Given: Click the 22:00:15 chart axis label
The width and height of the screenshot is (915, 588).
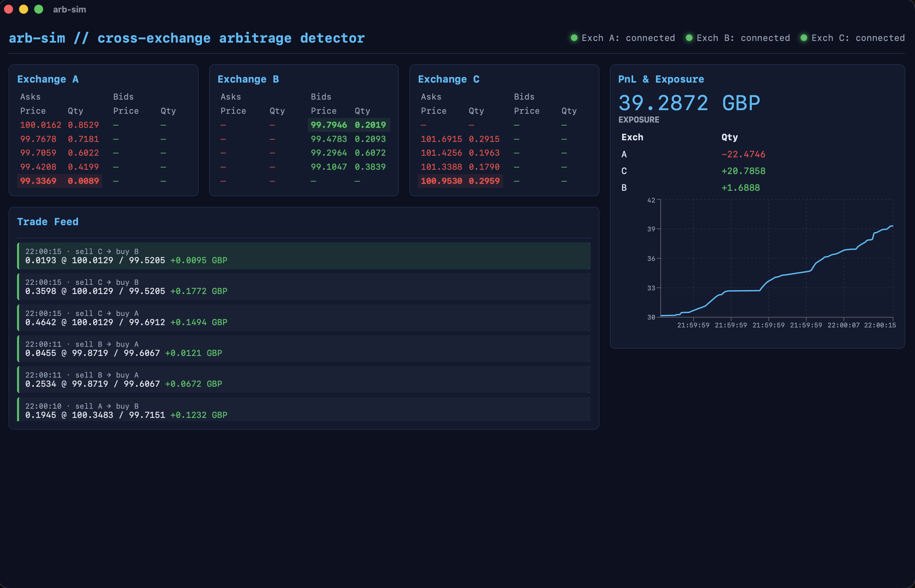Looking at the screenshot, I should click(880, 325).
